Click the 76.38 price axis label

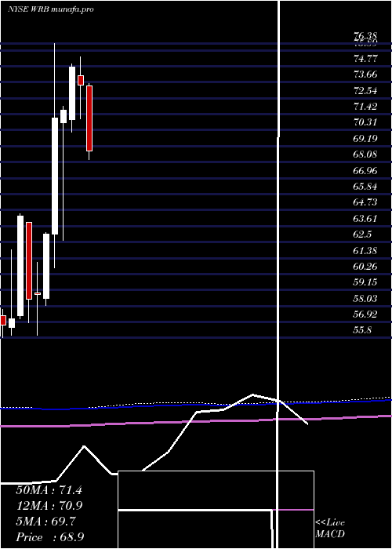tap(365, 36)
